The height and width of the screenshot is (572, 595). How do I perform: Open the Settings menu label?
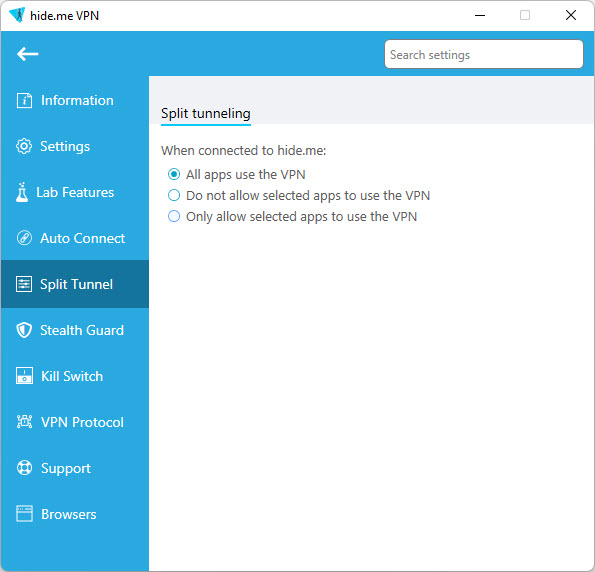click(x=65, y=147)
